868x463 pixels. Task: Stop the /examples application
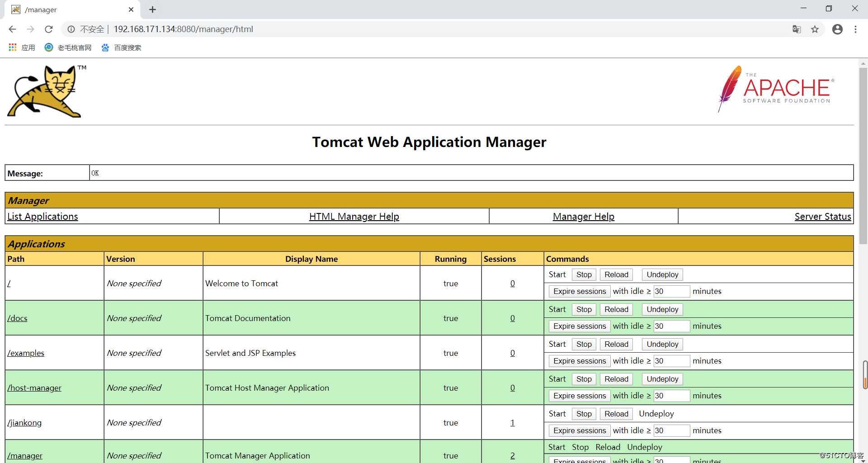(584, 344)
